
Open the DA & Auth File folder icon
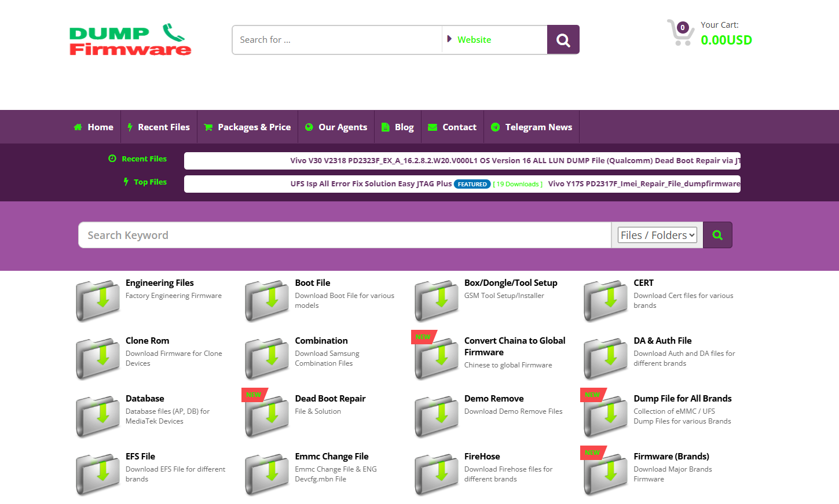(x=606, y=358)
